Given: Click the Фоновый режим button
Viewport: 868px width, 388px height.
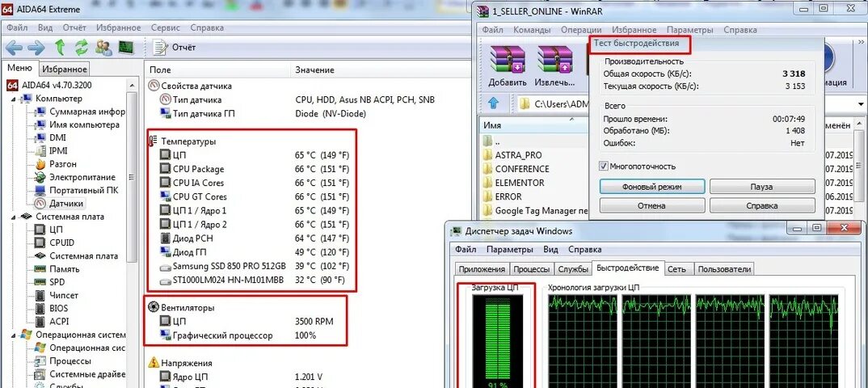Looking at the screenshot, I should click(x=651, y=187).
